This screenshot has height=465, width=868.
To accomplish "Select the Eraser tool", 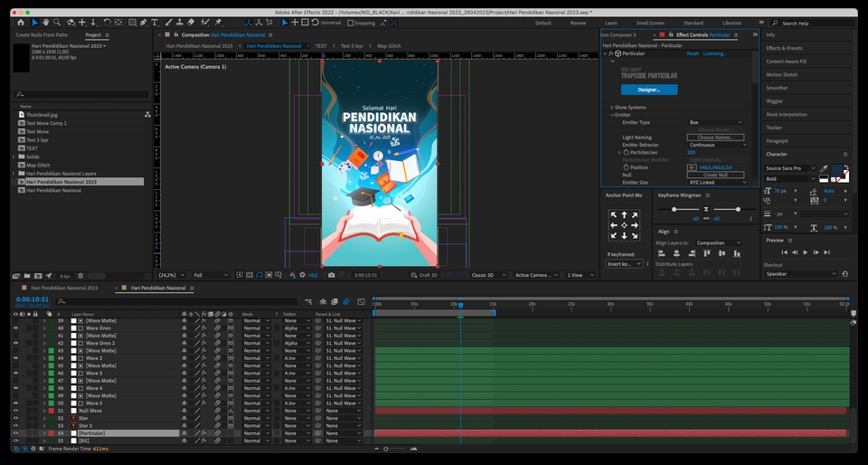I will pyautogui.click(x=191, y=23).
